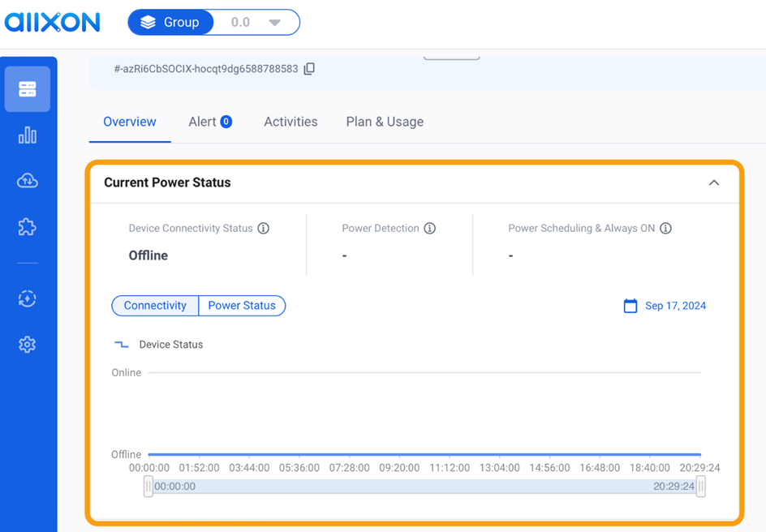Click the Allxon logo
Viewport: 766px width, 532px height.
point(53,22)
